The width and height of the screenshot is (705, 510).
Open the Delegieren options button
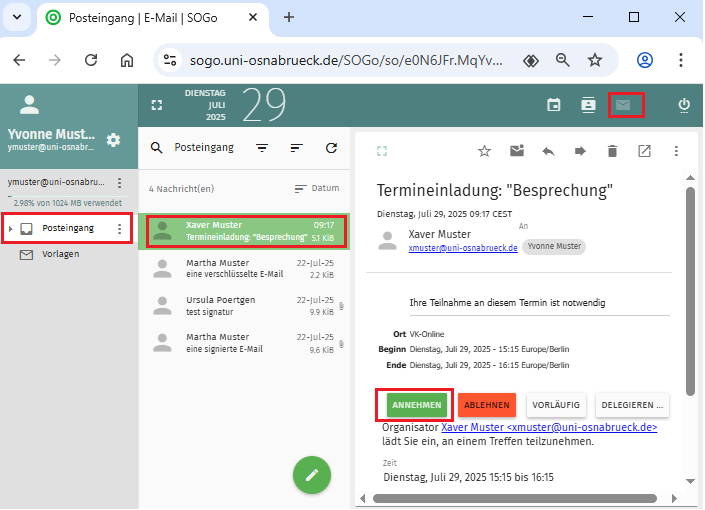632,405
